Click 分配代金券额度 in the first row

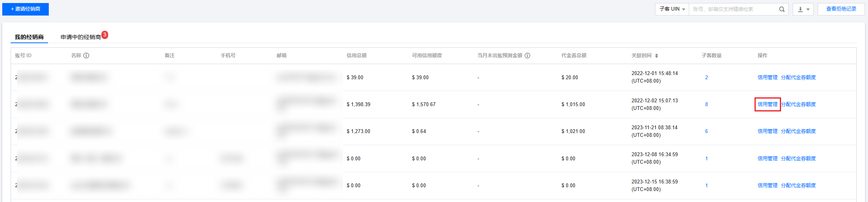click(x=798, y=77)
